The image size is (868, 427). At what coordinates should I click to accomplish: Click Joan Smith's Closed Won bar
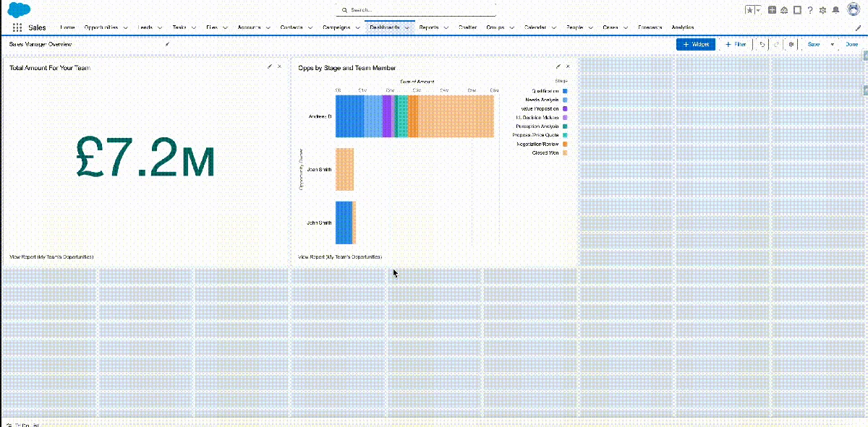(x=344, y=169)
